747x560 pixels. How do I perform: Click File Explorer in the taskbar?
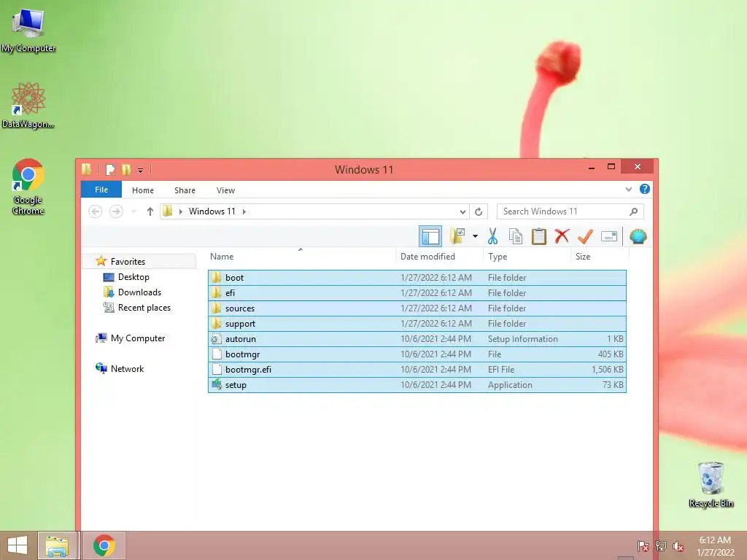(57, 545)
